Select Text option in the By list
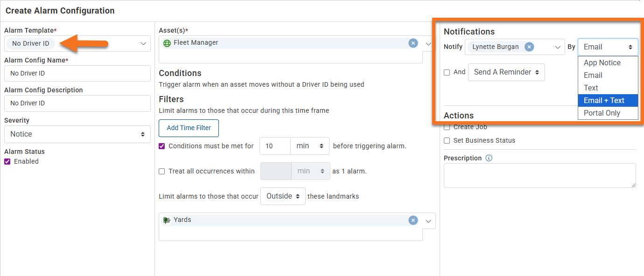Viewport: 644px width, 276px height. point(608,88)
